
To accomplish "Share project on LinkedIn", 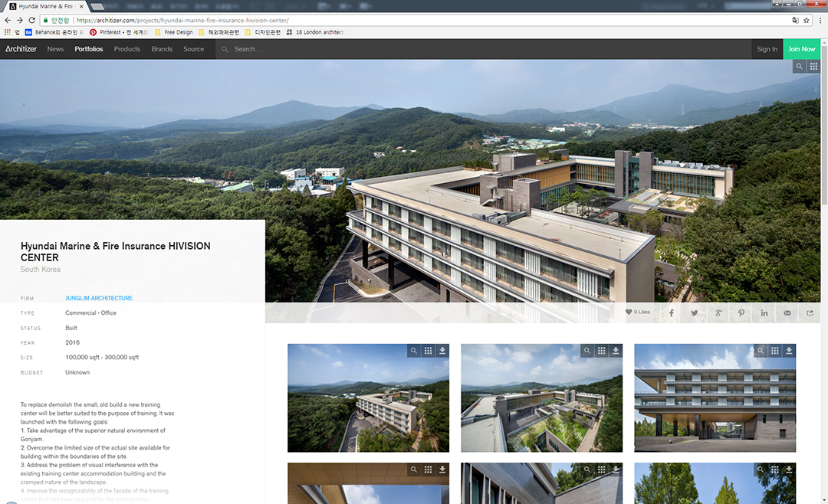I will click(x=764, y=313).
